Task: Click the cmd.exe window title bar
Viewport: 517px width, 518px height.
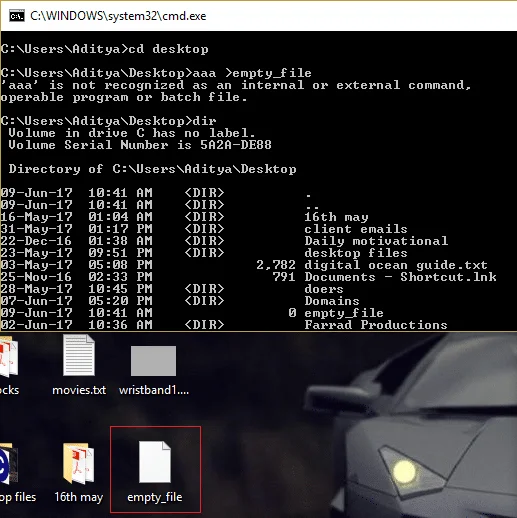Action: [x=259, y=16]
